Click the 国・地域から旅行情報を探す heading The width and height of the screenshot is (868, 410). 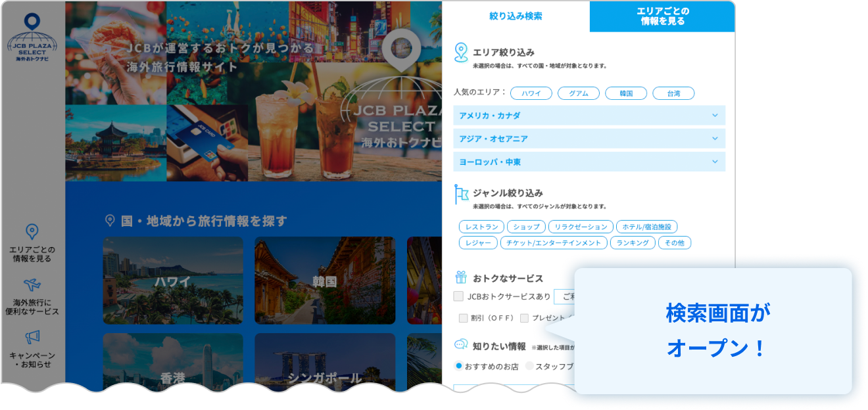click(x=204, y=221)
